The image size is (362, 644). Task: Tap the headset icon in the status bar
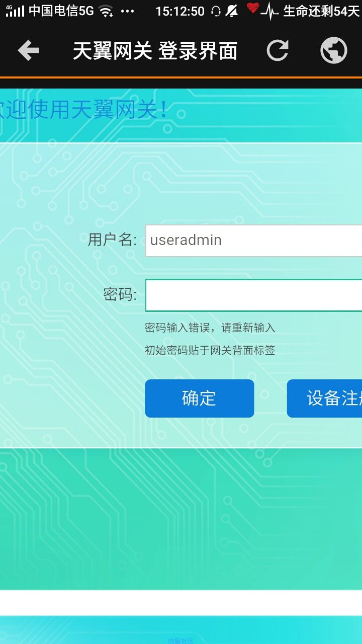pos(216,11)
